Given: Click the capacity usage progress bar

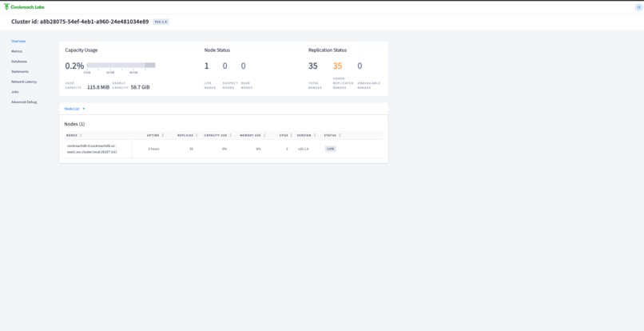Looking at the screenshot, I should click(121, 65).
